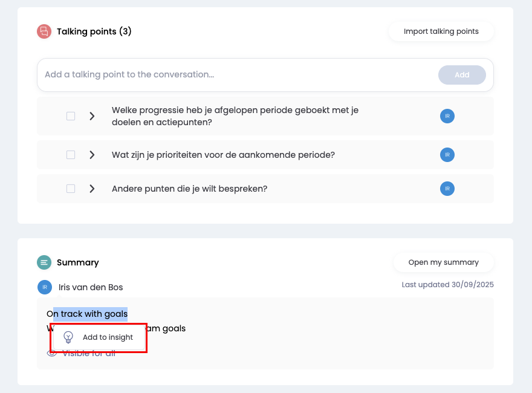532x393 pixels.
Task: Click IR avatar on the progressie talking point
Action: tap(447, 116)
